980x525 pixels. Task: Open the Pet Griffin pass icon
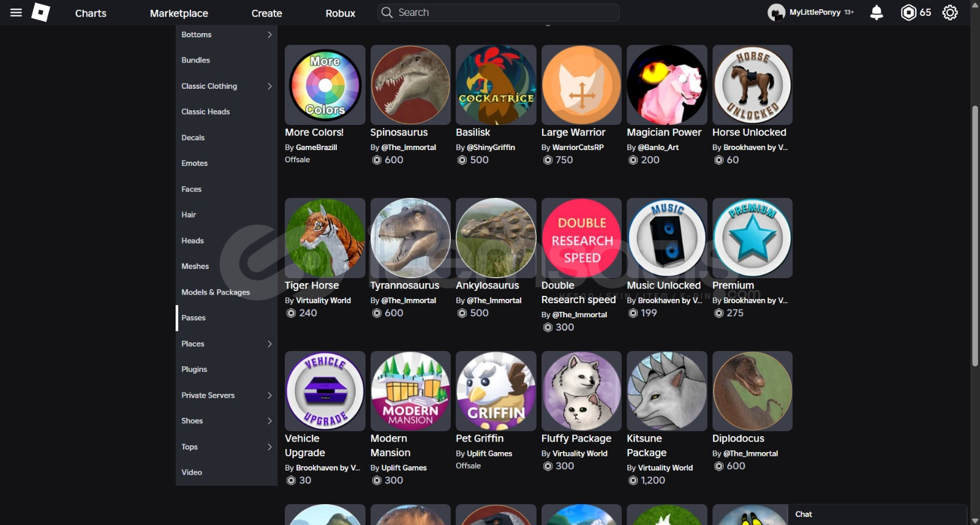(x=496, y=391)
